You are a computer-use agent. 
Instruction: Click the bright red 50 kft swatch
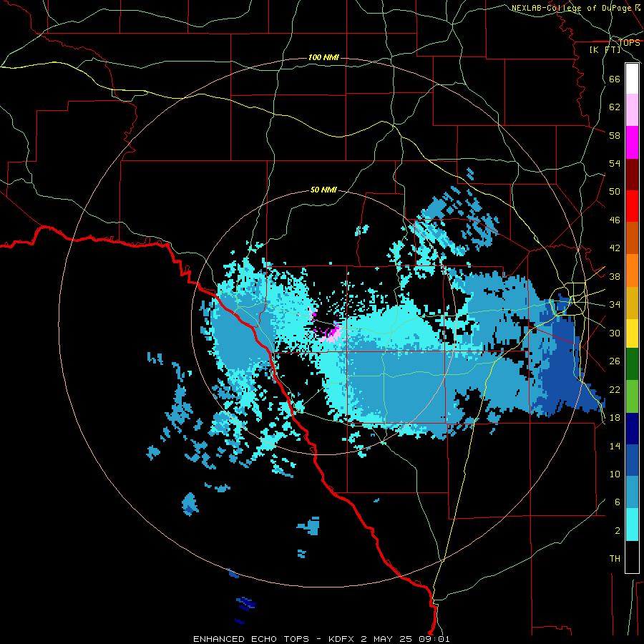(632, 206)
